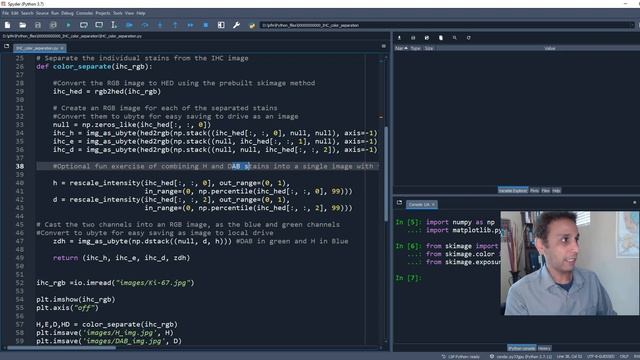Open the Search menu
Image resolution: width=640 pixels, height=360 pixels.
tap(27, 13)
